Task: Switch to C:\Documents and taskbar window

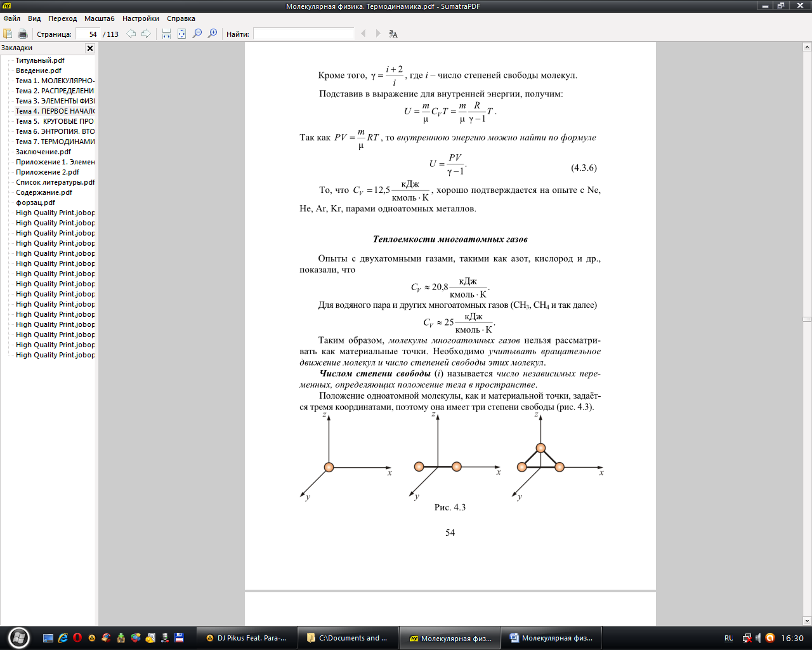Action: click(348, 638)
